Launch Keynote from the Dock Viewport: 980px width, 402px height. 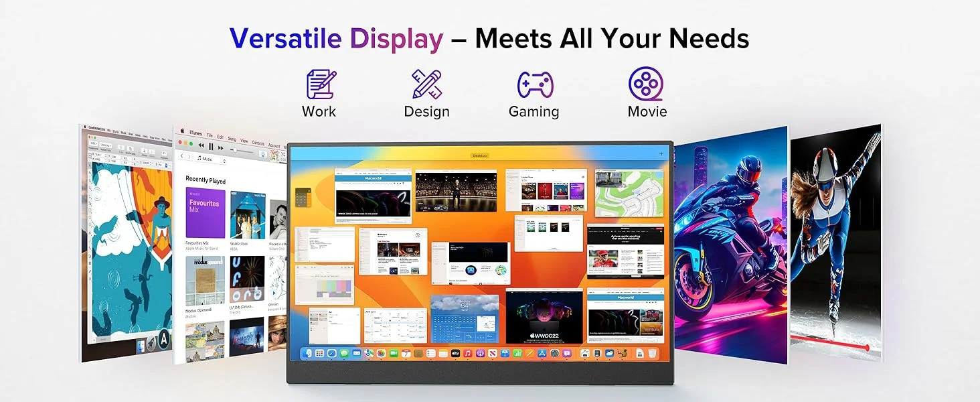pos(505,353)
